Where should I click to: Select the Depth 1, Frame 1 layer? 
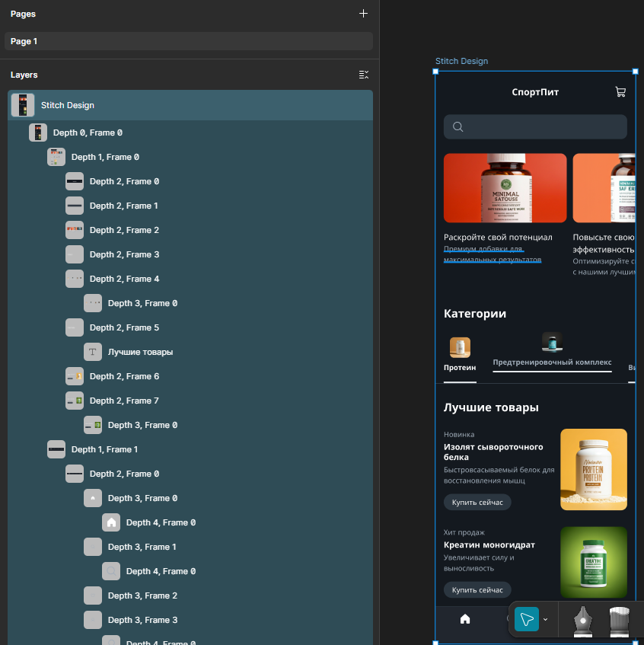190,449
